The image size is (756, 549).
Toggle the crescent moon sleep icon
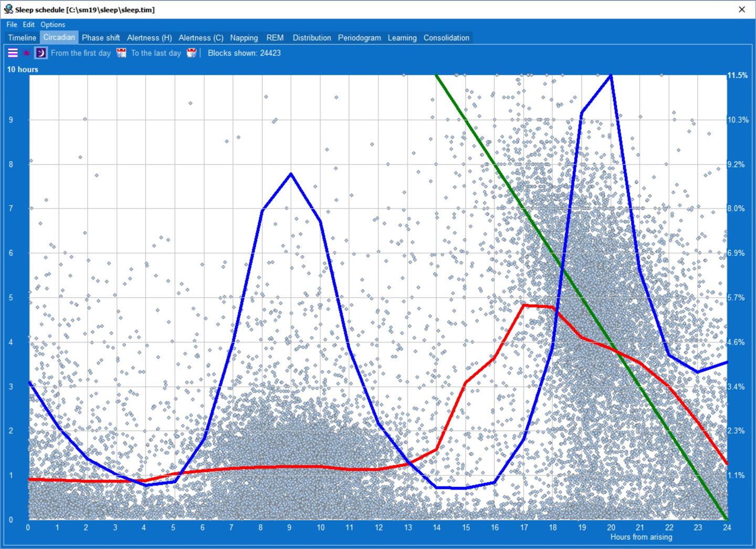(x=41, y=53)
